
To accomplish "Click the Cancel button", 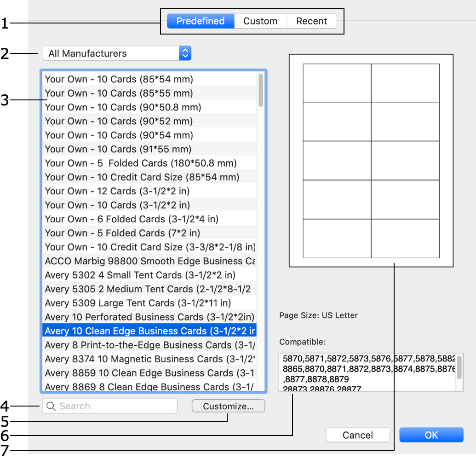I will tap(358, 435).
